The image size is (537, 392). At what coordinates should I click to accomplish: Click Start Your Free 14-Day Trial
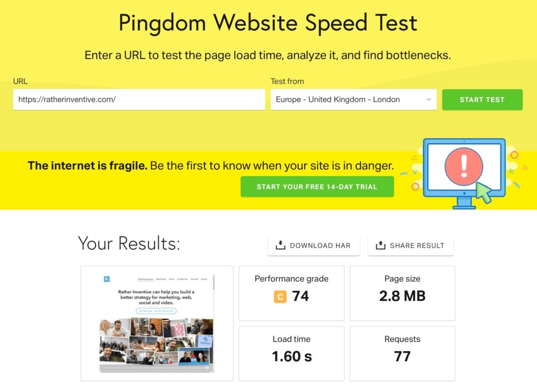317,186
